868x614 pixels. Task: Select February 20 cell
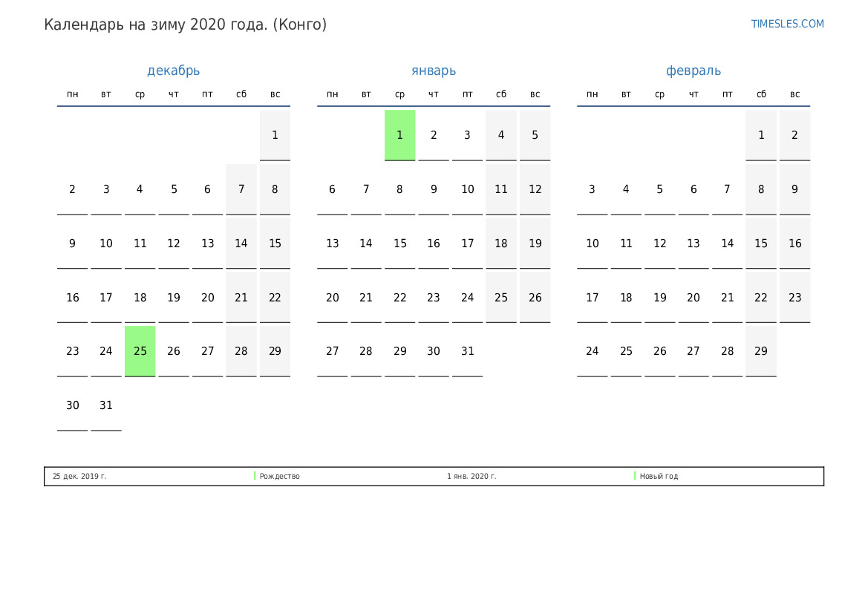[694, 298]
